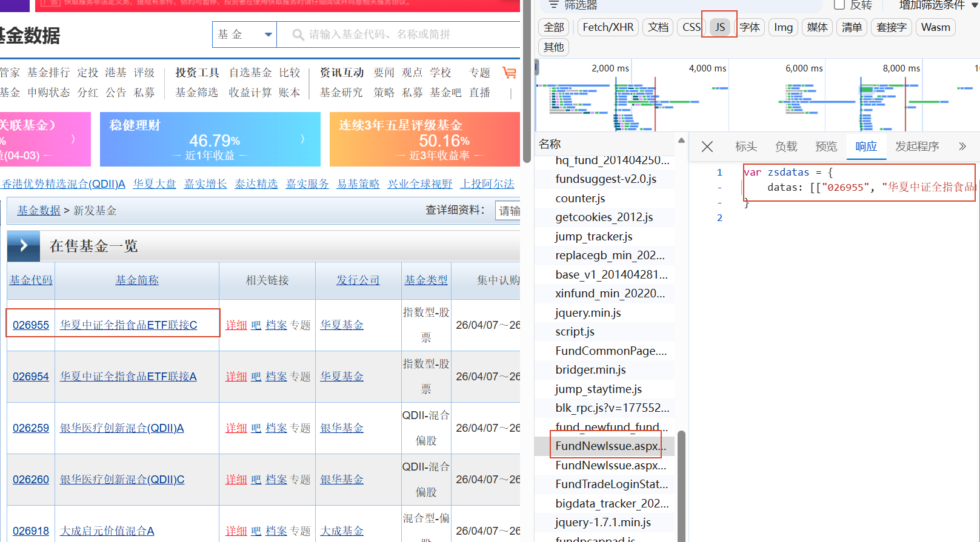Switch to the 响应 tab
The height and width of the screenshot is (542, 980).
click(866, 147)
